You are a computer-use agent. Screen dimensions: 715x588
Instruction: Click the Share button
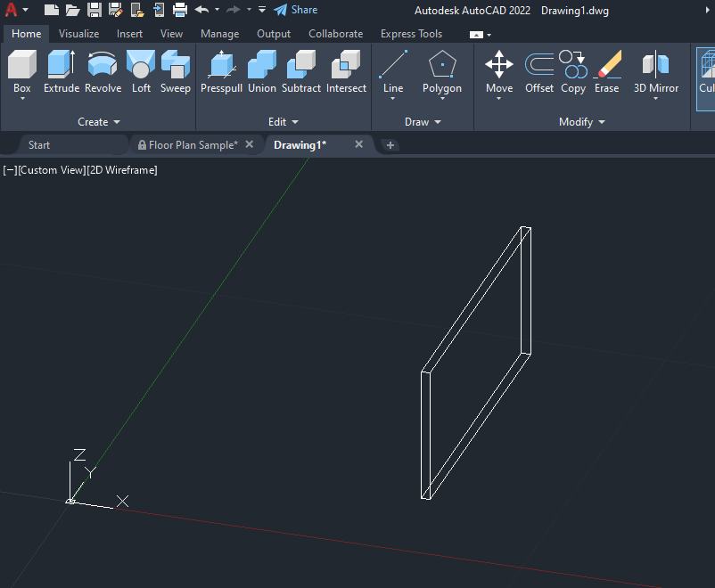tap(295, 10)
